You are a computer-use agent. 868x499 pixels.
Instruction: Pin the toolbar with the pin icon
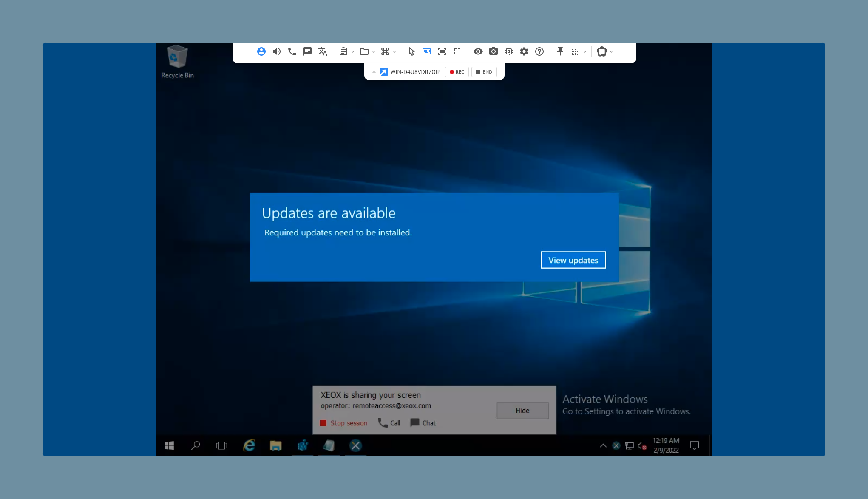(560, 51)
